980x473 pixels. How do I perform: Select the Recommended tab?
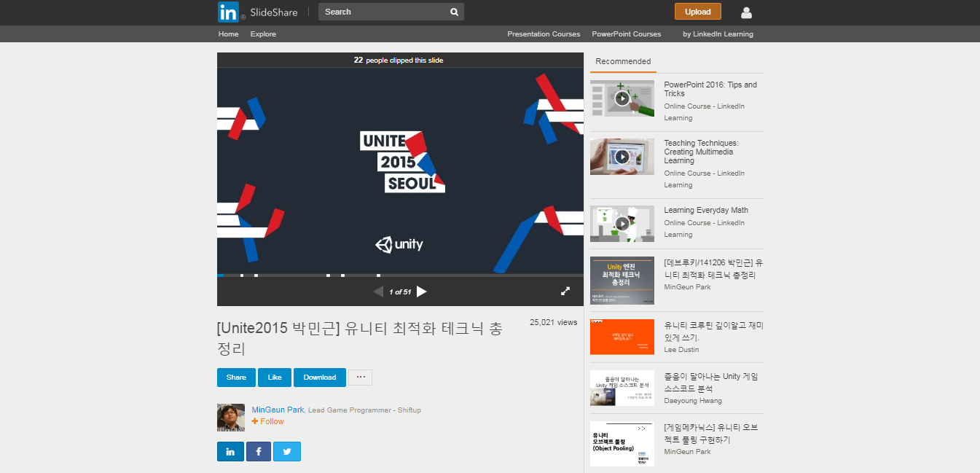623,62
